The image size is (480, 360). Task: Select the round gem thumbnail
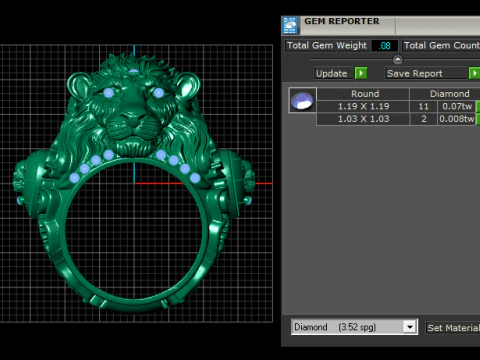click(302, 100)
